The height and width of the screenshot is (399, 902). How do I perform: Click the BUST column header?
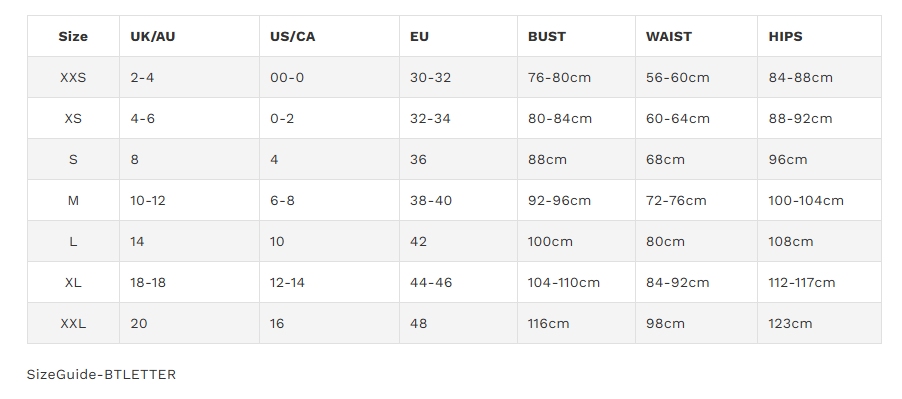pyautogui.click(x=546, y=36)
